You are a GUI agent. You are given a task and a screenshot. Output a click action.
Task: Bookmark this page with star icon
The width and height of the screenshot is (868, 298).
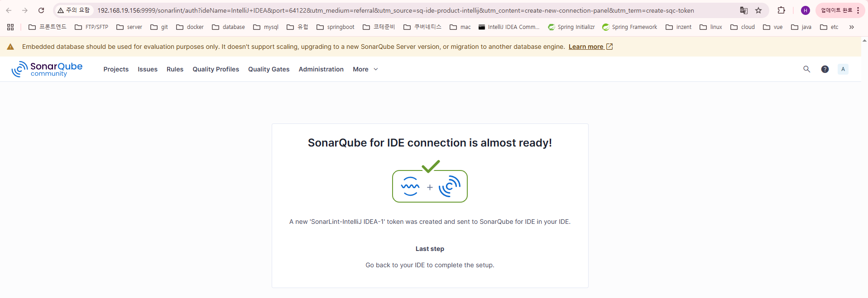pos(758,10)
